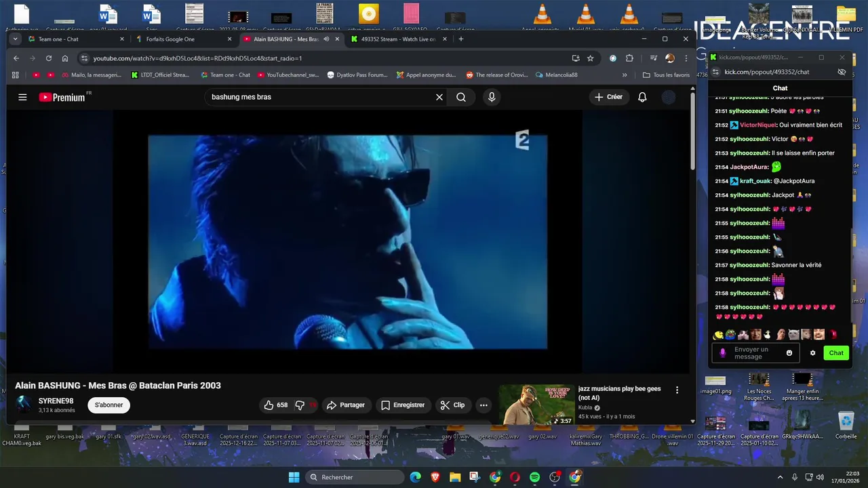
Task: Open the SYRENE98 channel name link
Action: (56, 401)
